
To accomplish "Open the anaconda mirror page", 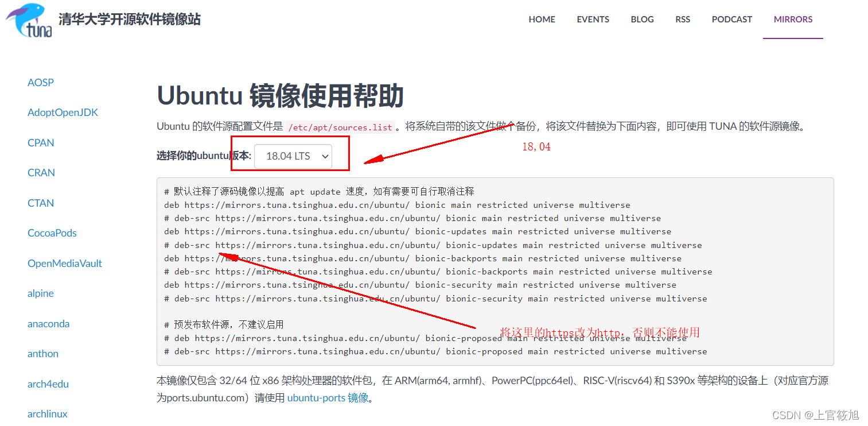I will 48,323.
